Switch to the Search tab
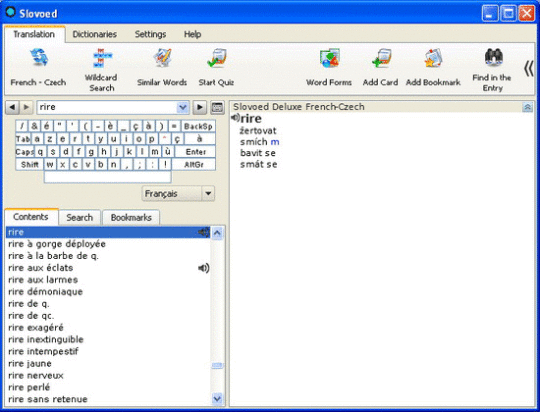 80,218
